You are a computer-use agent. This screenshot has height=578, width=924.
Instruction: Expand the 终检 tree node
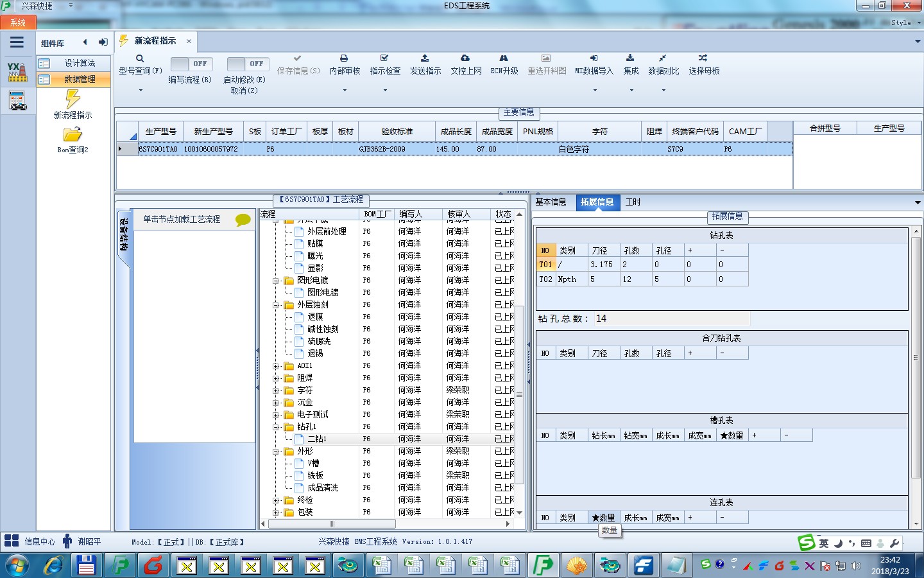277,500
